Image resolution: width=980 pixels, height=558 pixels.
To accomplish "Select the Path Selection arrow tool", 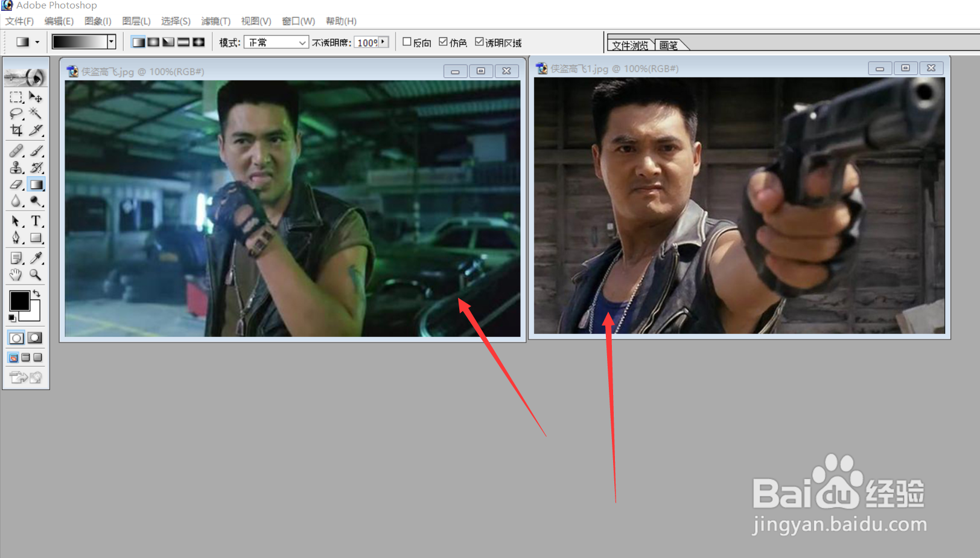I will click(16, 222).
